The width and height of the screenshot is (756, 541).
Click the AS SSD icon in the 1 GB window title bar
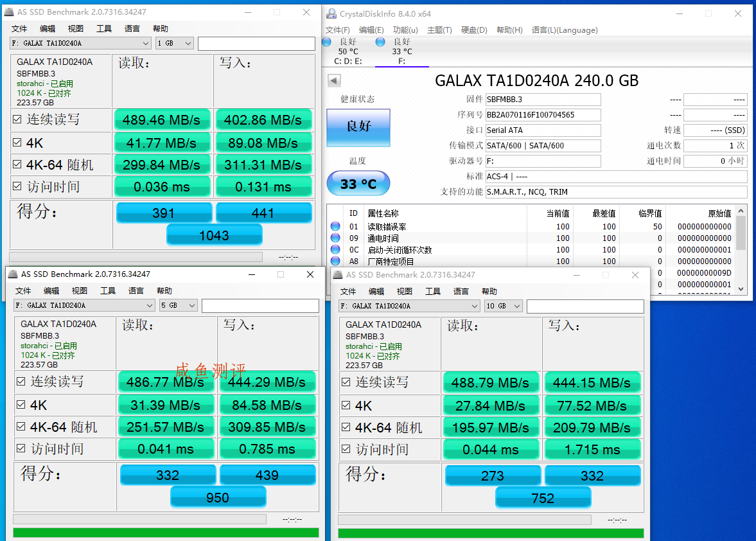pyautogui.click(x=9, y=12)
